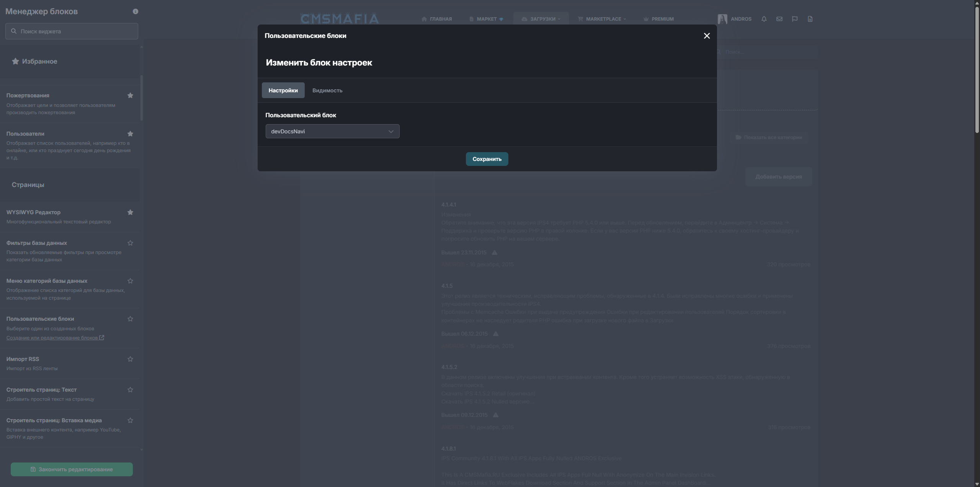Click the ANDROS user avatar
980x487 pixels.
click(x=722, y=19)
